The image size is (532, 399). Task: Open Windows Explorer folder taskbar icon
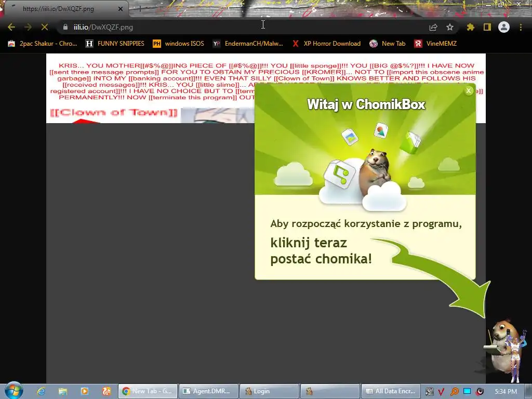click(62, 391)
